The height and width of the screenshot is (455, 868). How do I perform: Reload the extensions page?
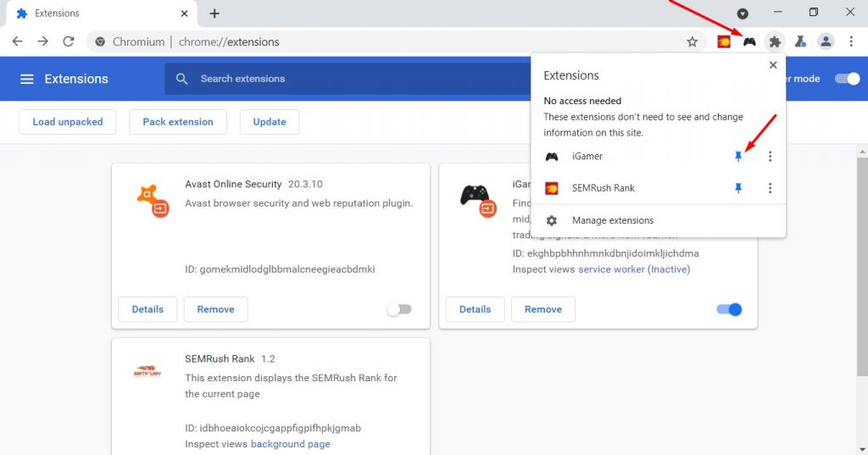68,42
